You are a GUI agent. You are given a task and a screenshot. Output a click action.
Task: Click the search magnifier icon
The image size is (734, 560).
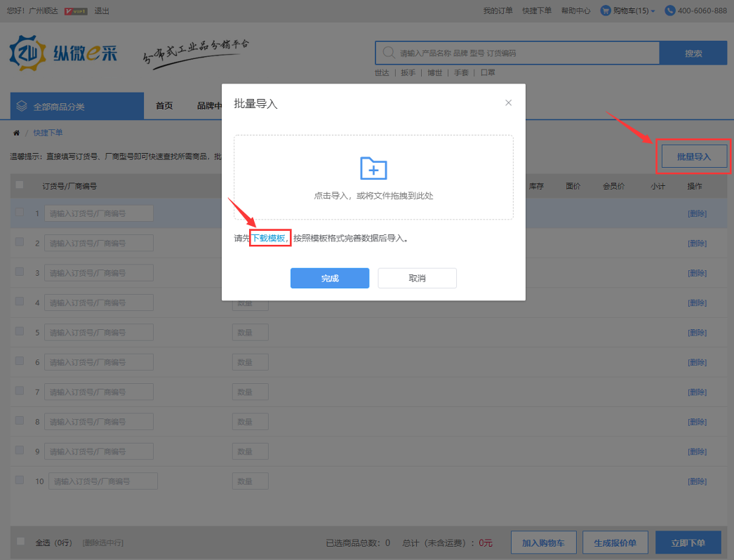pos(388,53)
